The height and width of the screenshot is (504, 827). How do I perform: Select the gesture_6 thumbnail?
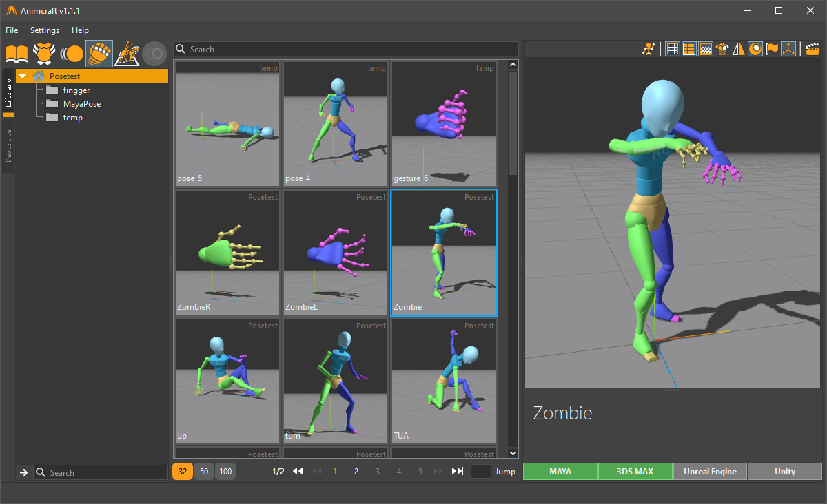click(x=444, y=124)
